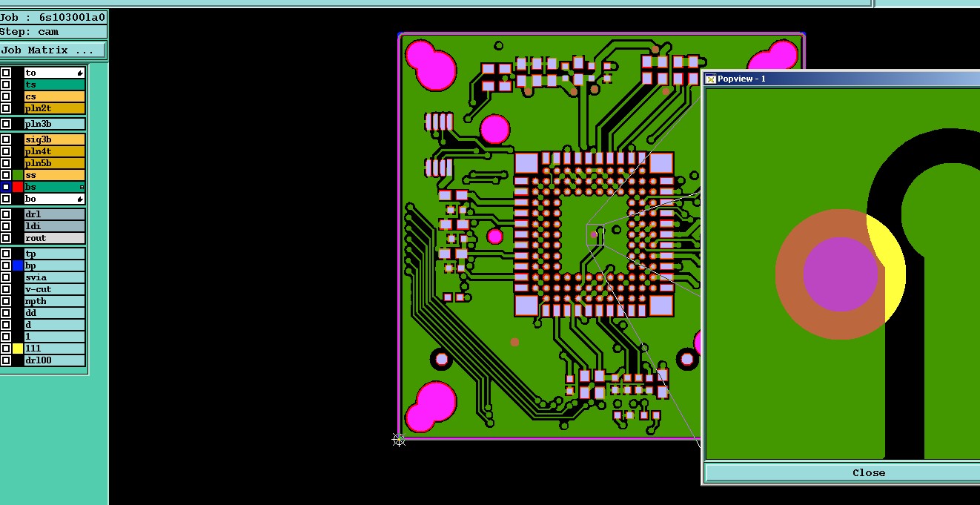Select the 'pln2t' layer name

click(55, 108)
